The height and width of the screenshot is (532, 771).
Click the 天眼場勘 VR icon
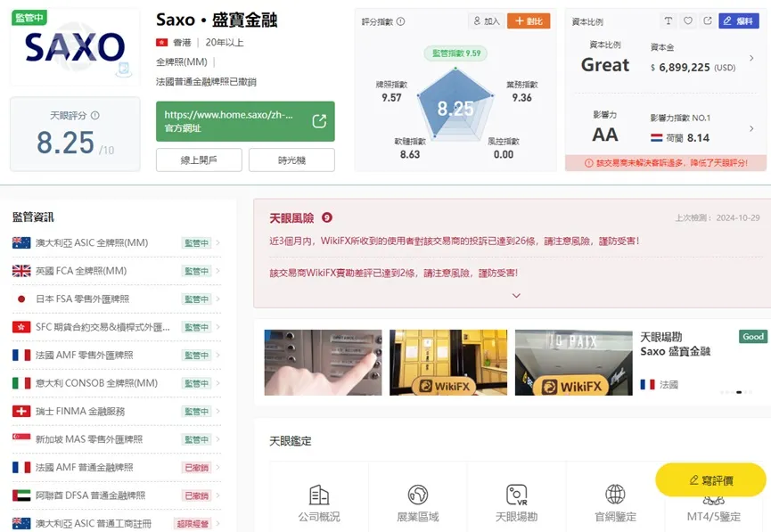tap(516, 495)
